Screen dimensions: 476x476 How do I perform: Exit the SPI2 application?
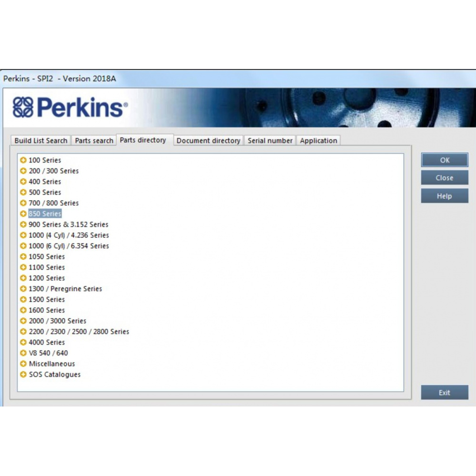[445, 393]
